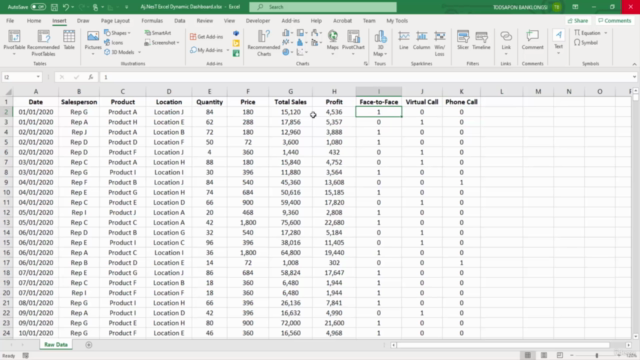This screenshot has width=640, height=360.
Task: Insert a Slicer filter
Action: (x=463, y=40)
